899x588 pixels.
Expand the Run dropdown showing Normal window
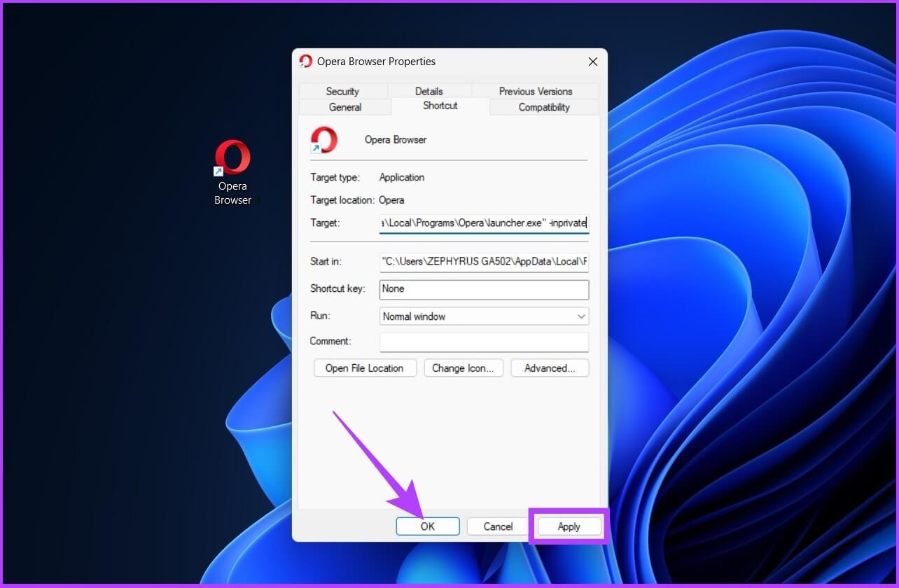coord(484,316)
